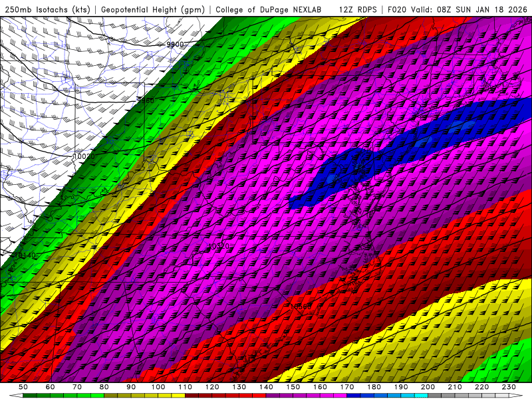Click the 120 value on the color scale

tap(212, 387)
